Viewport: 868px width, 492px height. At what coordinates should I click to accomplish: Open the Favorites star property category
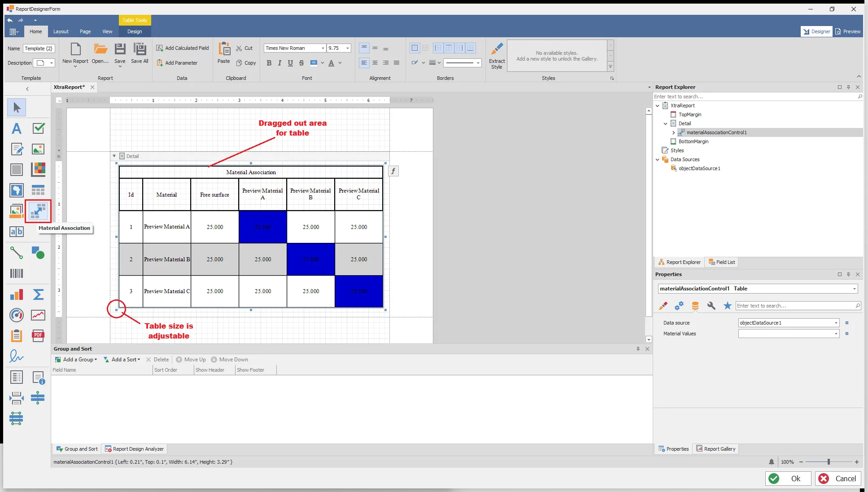(727, 306)
